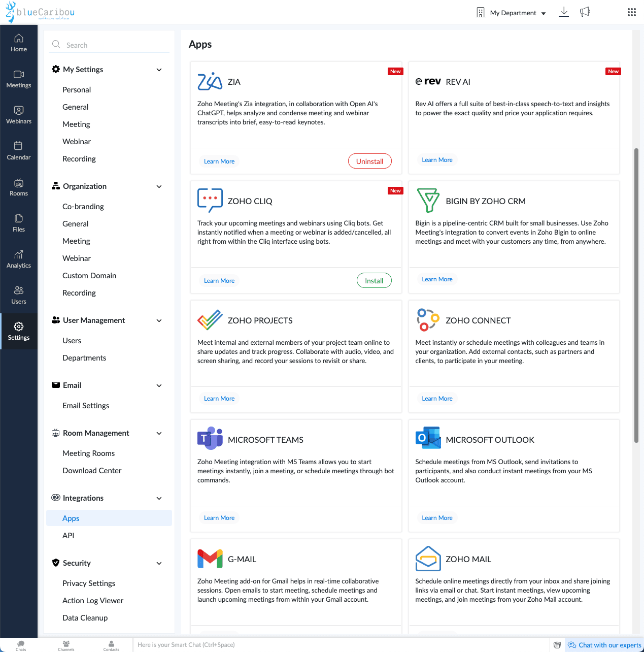Click the Zia app logo
The image size is (644, 652).
point(210,81)
